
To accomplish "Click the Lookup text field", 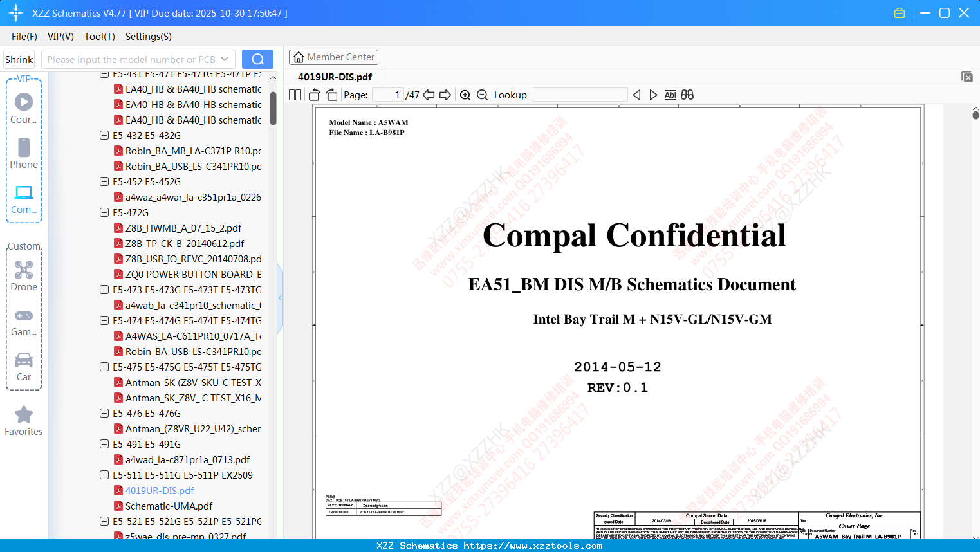I will [x=580, y=95].
